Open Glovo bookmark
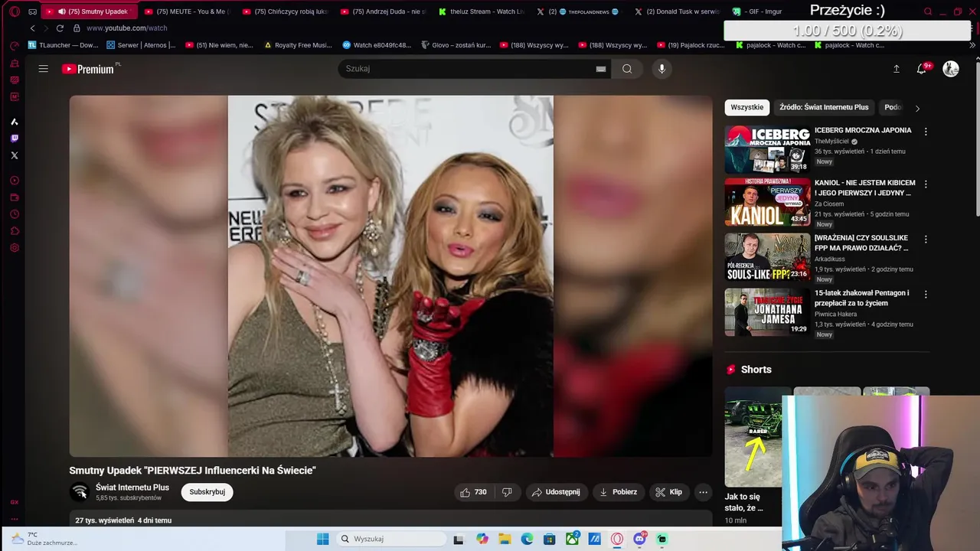 455,45
